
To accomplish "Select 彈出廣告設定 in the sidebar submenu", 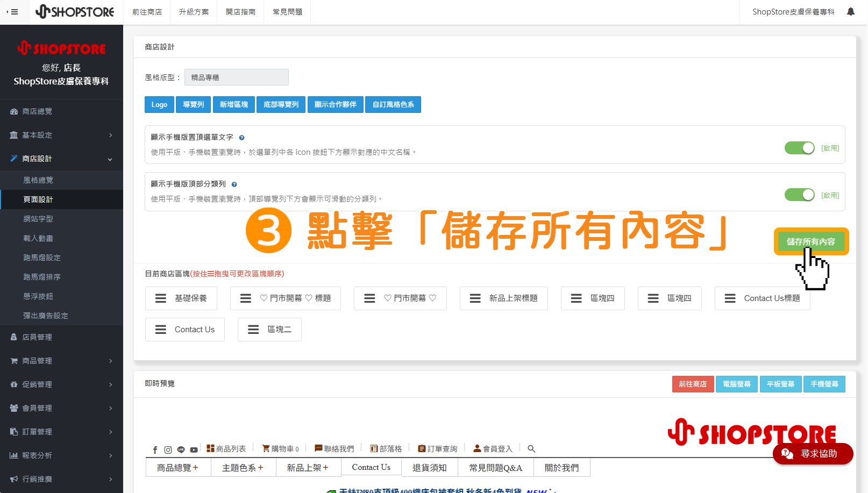I will [61, 316].
